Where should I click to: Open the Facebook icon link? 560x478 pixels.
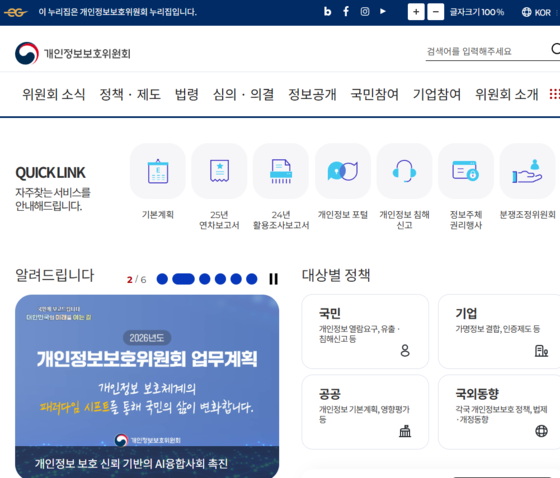click(x=346, y=12)
